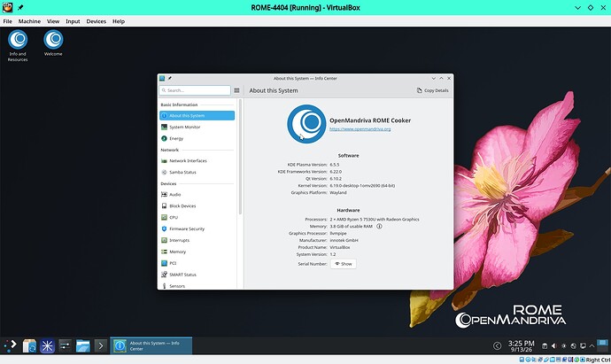Viewport: 611px width, 364px height.
Task: Open the brightness tray icon
Action: pos(564,345)
